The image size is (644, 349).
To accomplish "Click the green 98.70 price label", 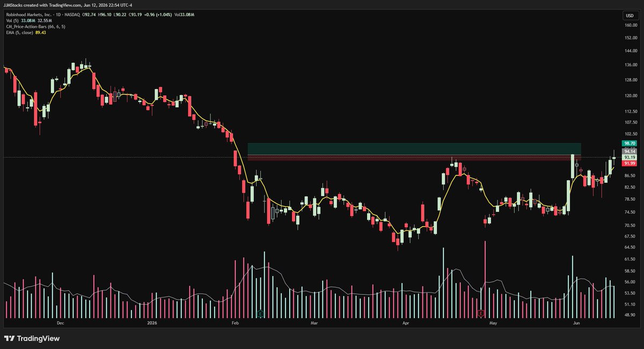I will click(628, 144).
